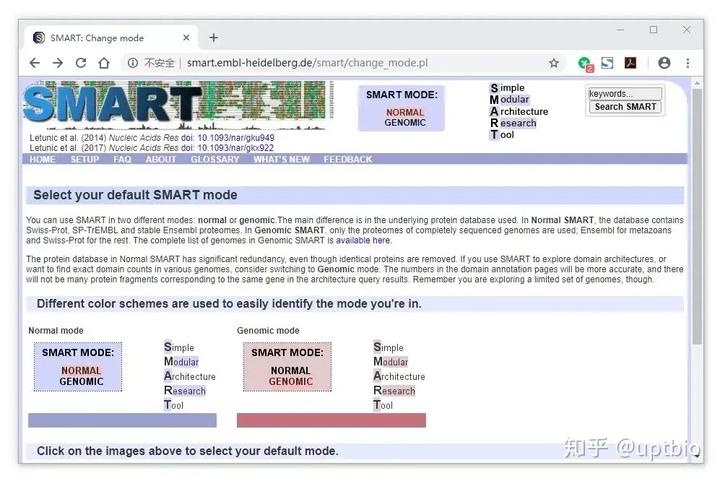This screenshot has width=720, height=481.
Task: Open the GLOSSARY menu item
Action: [215, 159]
